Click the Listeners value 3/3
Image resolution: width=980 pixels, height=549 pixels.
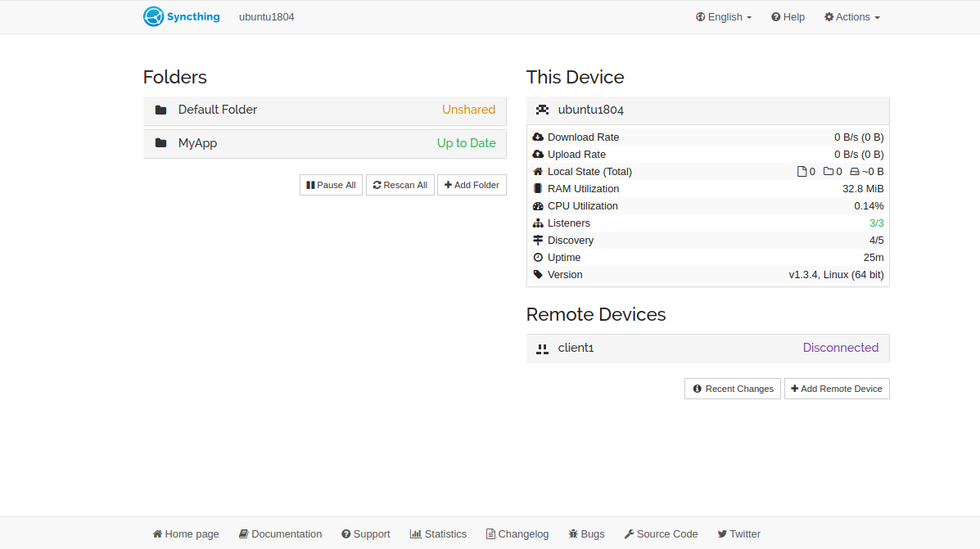pyautogui.click(x=876, y=223)
